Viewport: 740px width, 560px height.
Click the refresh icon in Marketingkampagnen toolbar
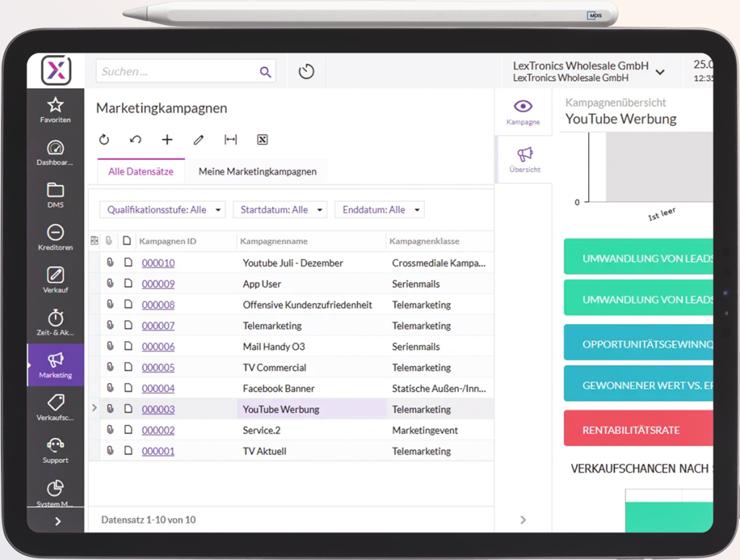104,139
